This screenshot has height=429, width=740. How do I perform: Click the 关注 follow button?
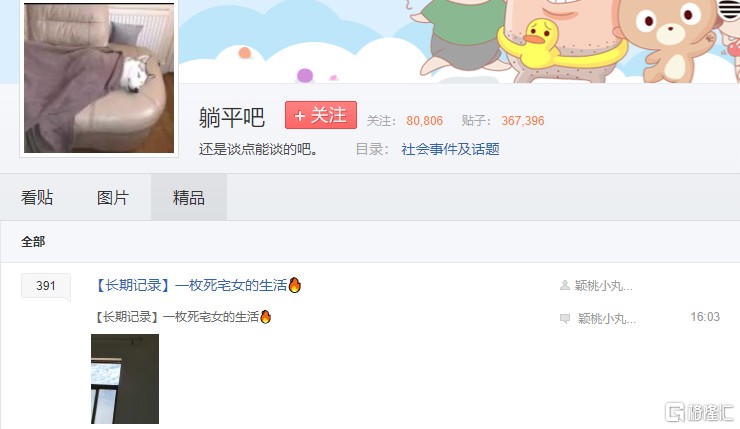[x=321, y=115]
